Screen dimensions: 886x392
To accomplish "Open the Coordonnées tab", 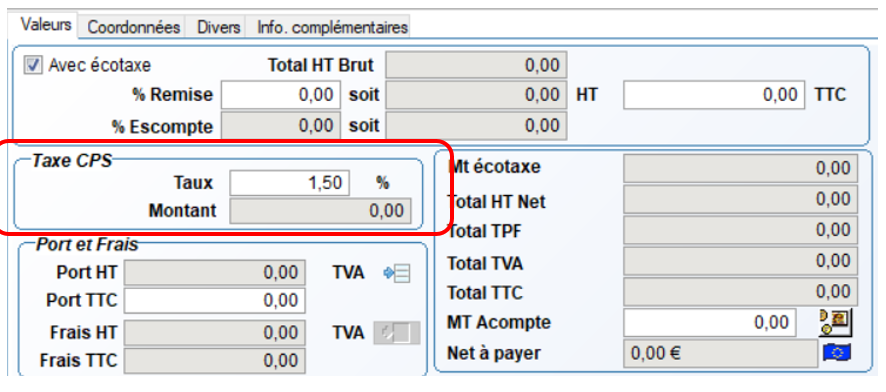I will (134, 27).
